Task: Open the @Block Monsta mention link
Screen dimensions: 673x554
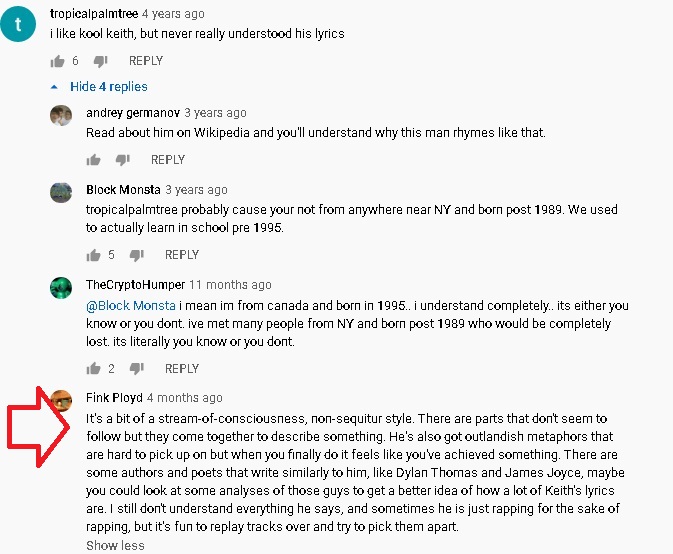Action: [131, 306]
